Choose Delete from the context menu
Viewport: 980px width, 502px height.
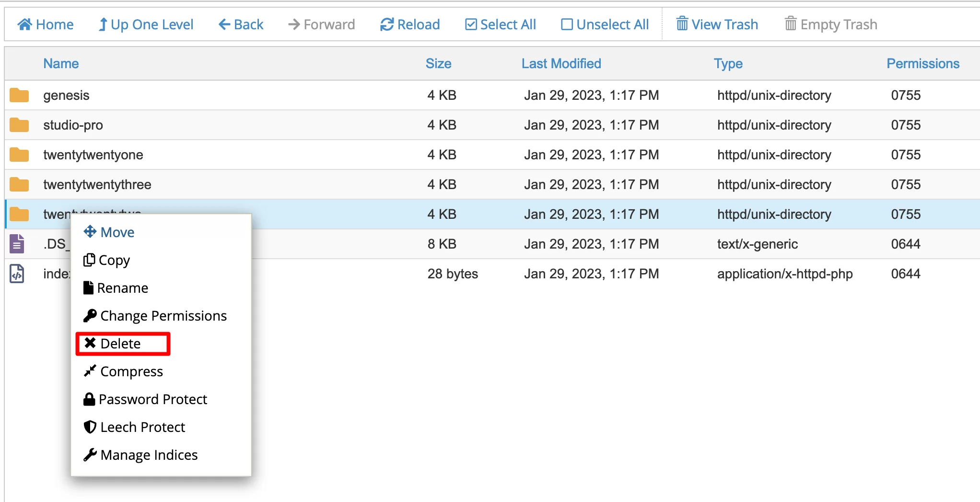click(120, 344)
